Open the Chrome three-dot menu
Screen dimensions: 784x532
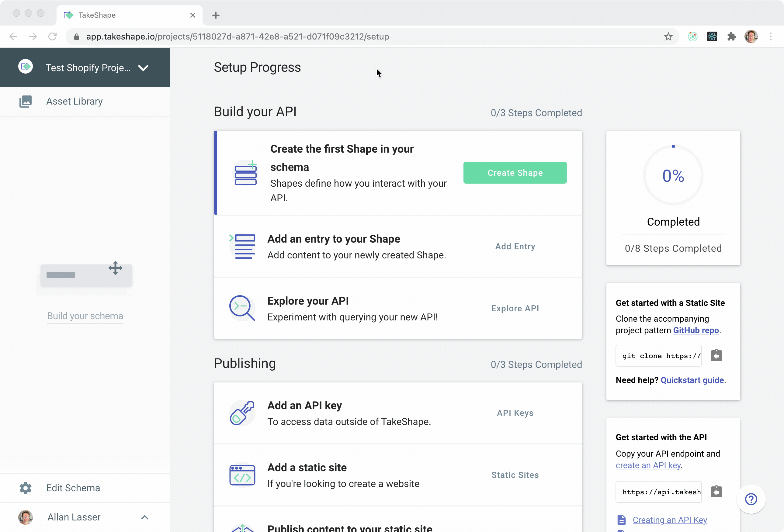pos(771,36)
